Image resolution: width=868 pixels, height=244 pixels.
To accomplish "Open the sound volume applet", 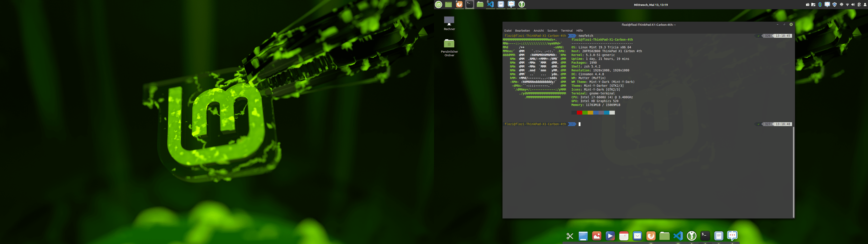I will click(853, 5).
